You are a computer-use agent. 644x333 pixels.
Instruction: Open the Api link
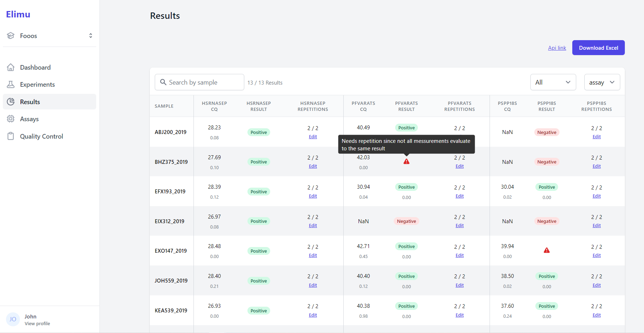click(557, 48)
